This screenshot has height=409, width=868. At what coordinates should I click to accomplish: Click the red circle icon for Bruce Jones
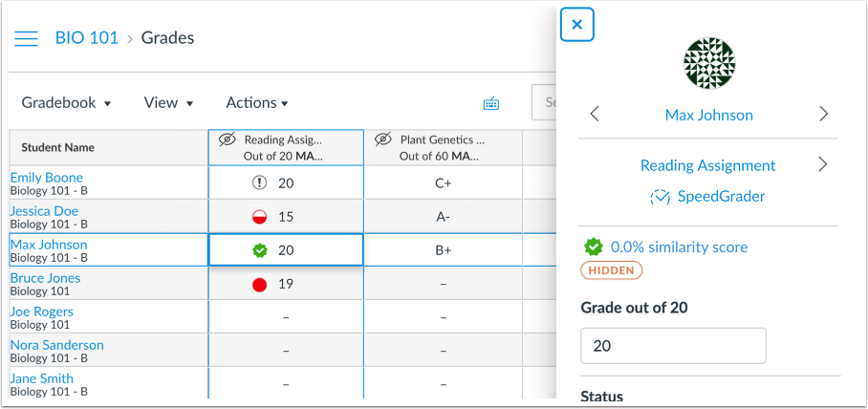[259, 284]
